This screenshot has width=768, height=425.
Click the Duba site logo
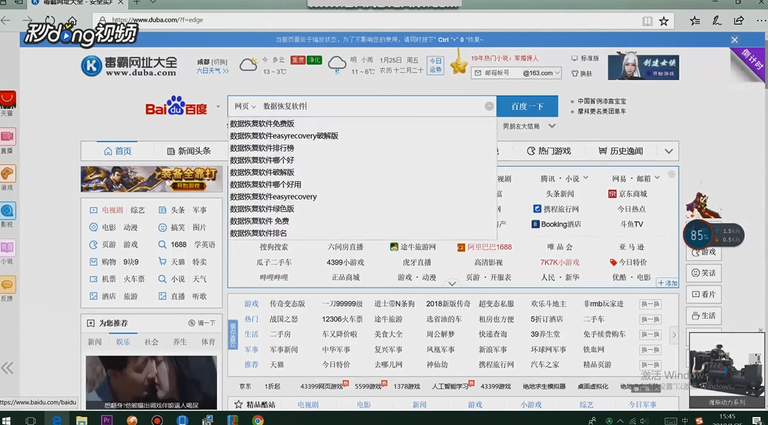129,66
